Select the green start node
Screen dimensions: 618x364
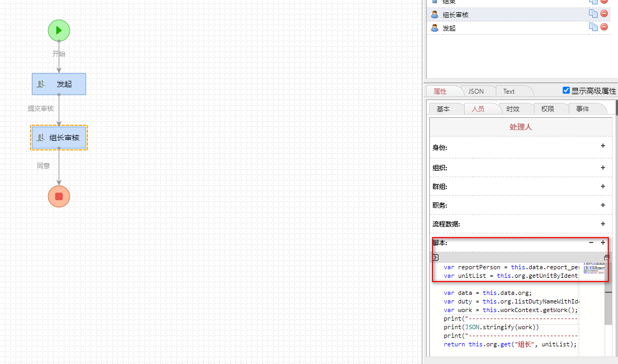tap(59, 31)
